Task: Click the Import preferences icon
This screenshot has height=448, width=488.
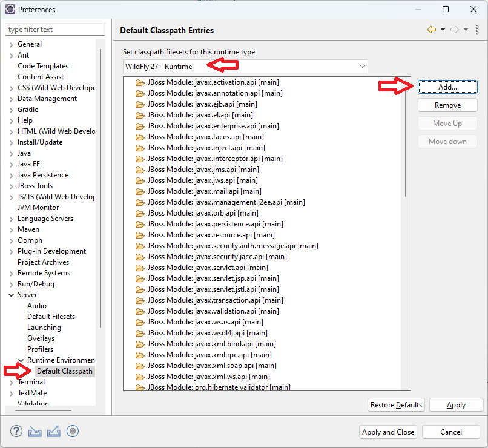Action: 35,432
